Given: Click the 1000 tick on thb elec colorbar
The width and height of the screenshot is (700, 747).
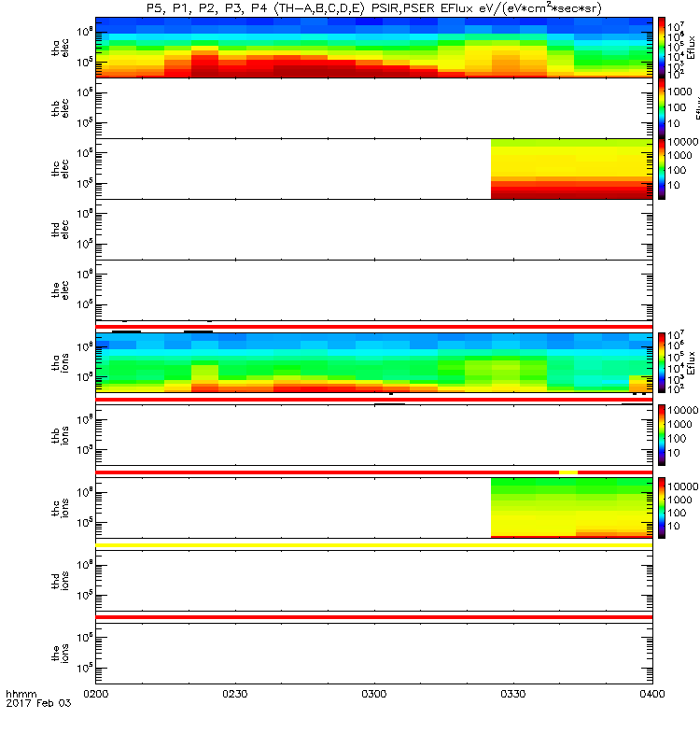Looking at the screenshot, I should (679, 92).
